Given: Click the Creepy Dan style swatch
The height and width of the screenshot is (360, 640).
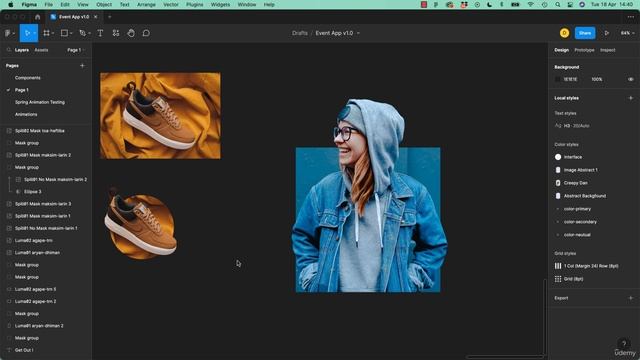Looking at the screenshot, I should 558,183.
